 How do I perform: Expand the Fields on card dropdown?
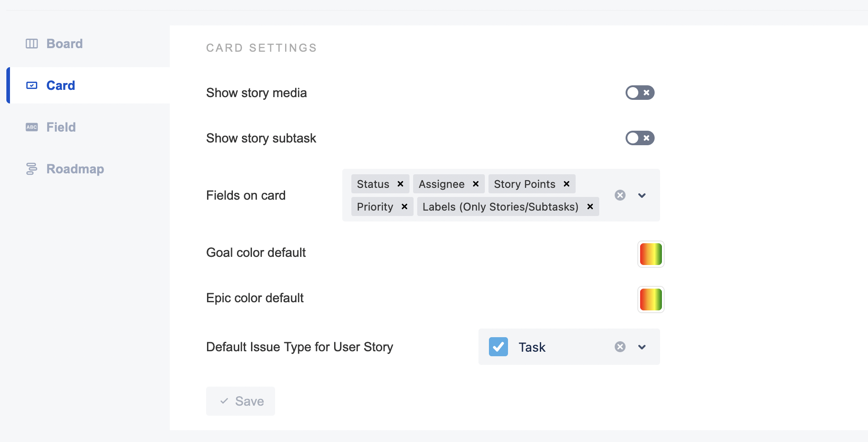(642, 195)
